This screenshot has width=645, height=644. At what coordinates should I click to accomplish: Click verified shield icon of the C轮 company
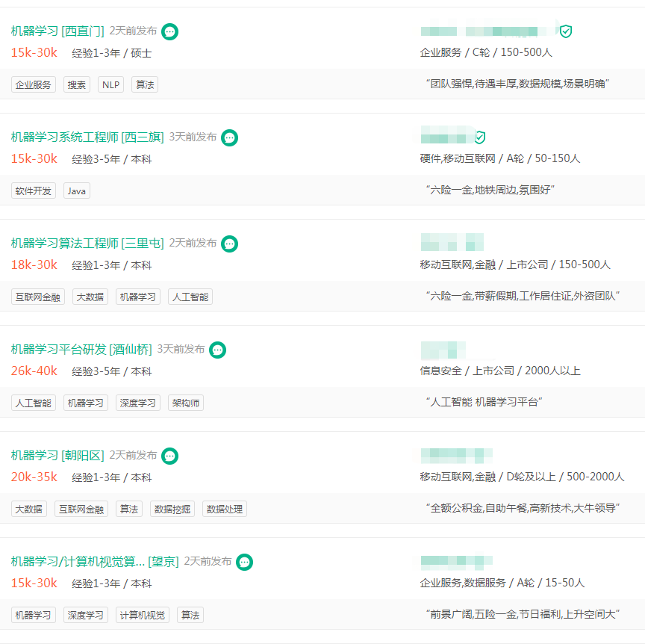pos(566,31)
